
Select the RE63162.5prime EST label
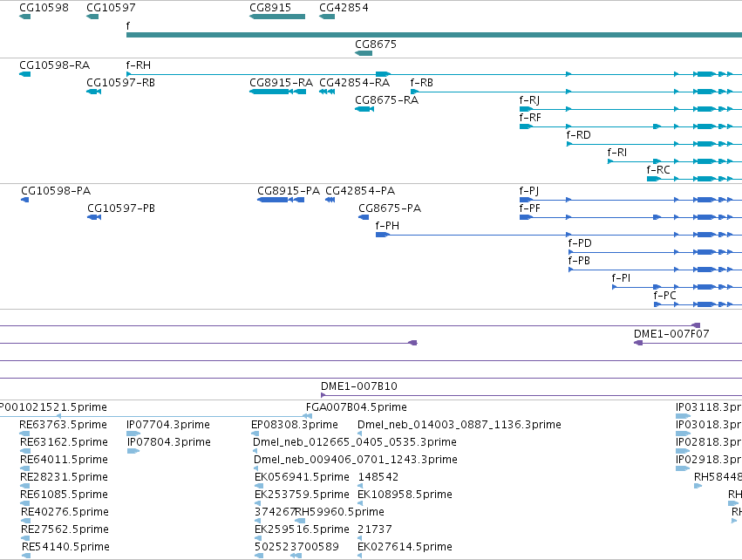pyautogui.click(x=64, y=442)
